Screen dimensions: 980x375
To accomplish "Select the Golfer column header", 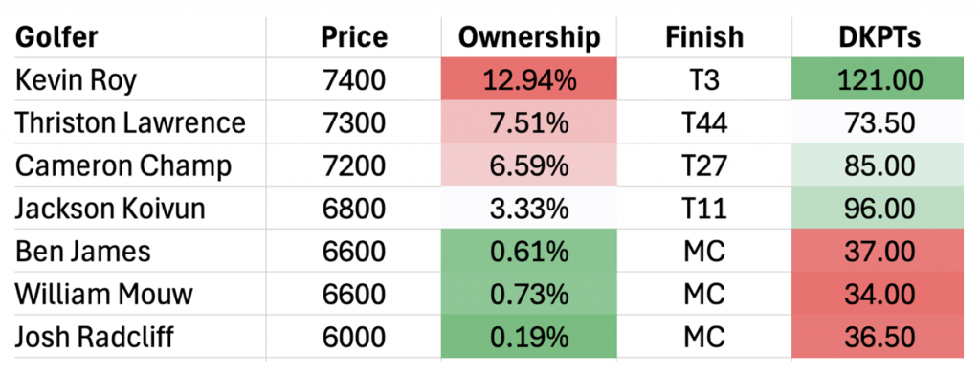I will pos(140,37).
